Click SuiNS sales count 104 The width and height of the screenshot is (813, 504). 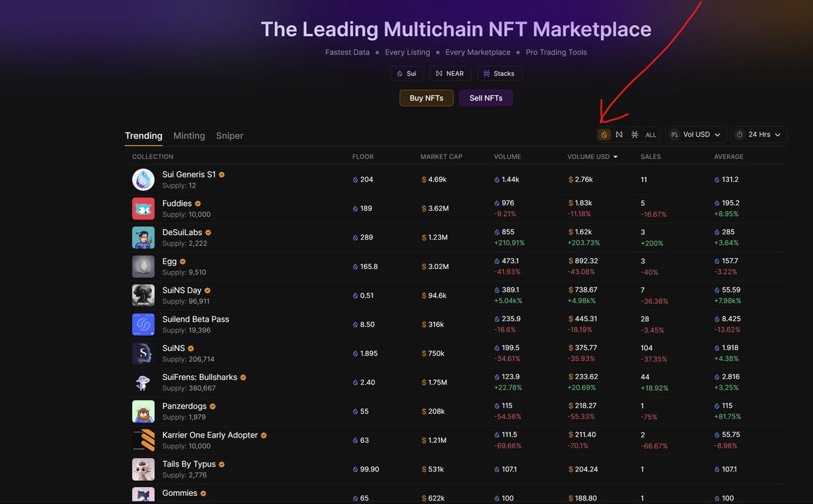pyautogui.click(x=647, y=348)
